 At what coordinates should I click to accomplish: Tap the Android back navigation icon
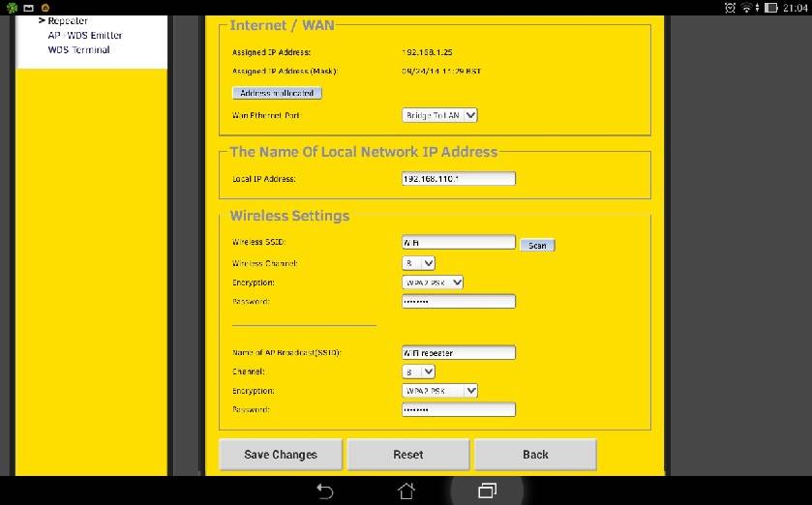click(324, 490)
